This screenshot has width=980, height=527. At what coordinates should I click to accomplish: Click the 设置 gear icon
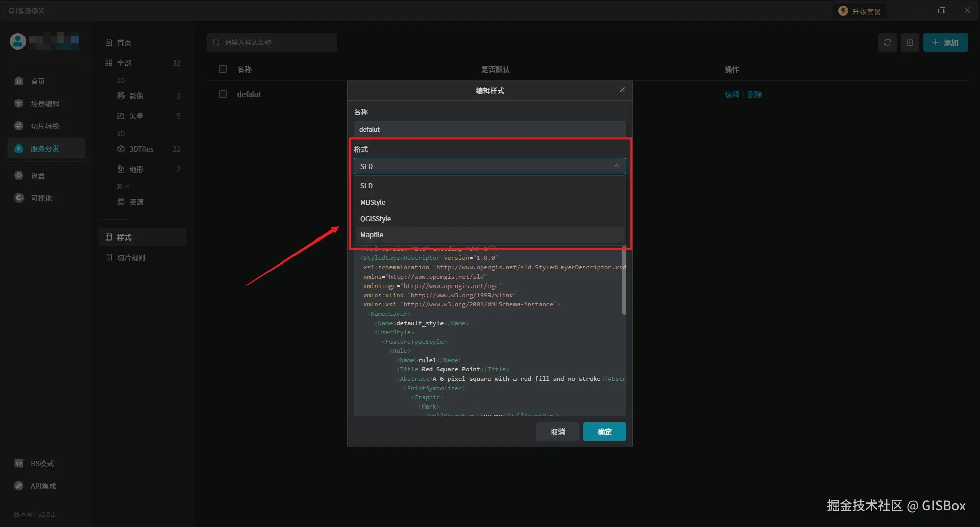pyautogui.click(x=19, y=176)
